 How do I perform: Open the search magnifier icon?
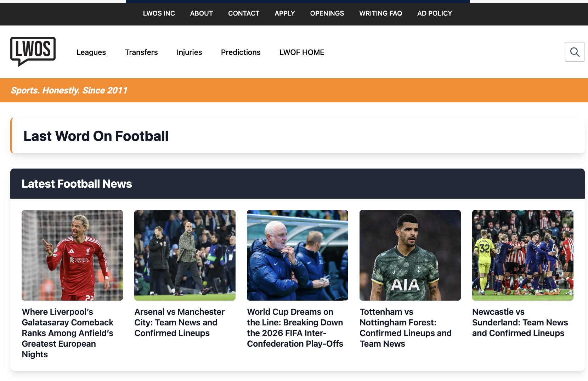(x=575, y=52)
